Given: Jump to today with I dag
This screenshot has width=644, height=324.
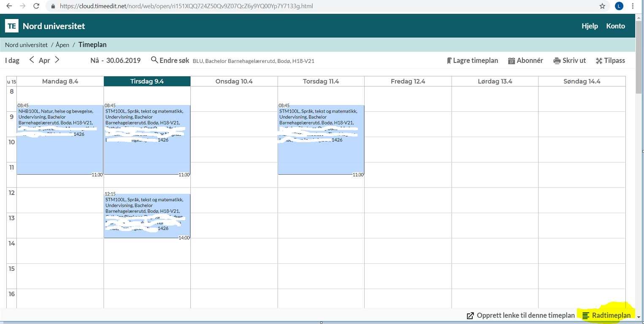Looking at the screenshot, I should [x=12, y=60].
